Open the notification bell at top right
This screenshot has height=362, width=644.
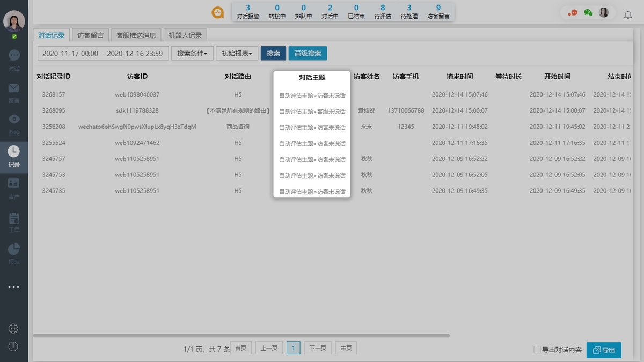coord(628,15)
